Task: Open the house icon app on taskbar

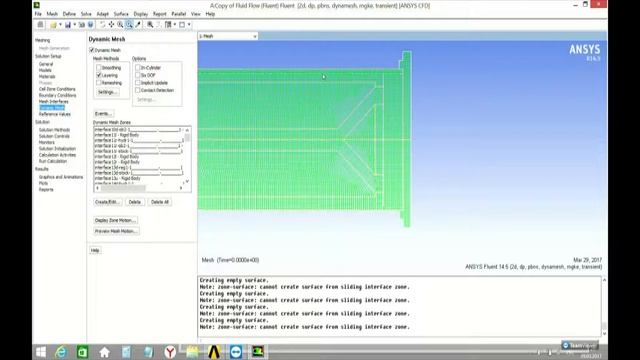Action: click(x=104, y=352)
